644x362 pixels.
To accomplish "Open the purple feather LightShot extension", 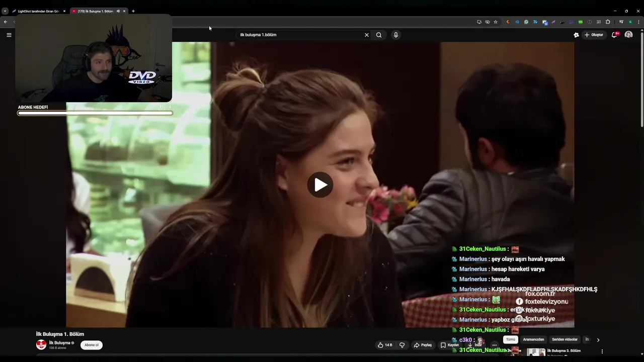I will coord(553,22).
